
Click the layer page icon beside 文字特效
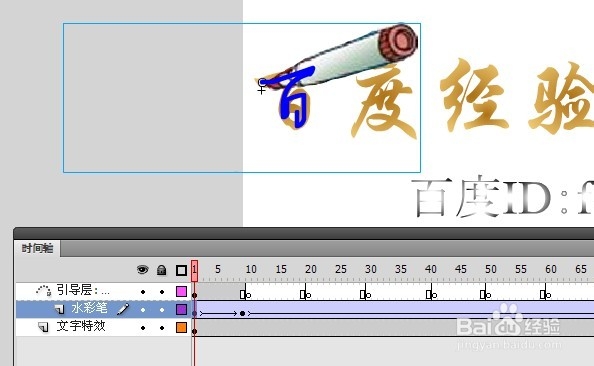tap(44, 327)
